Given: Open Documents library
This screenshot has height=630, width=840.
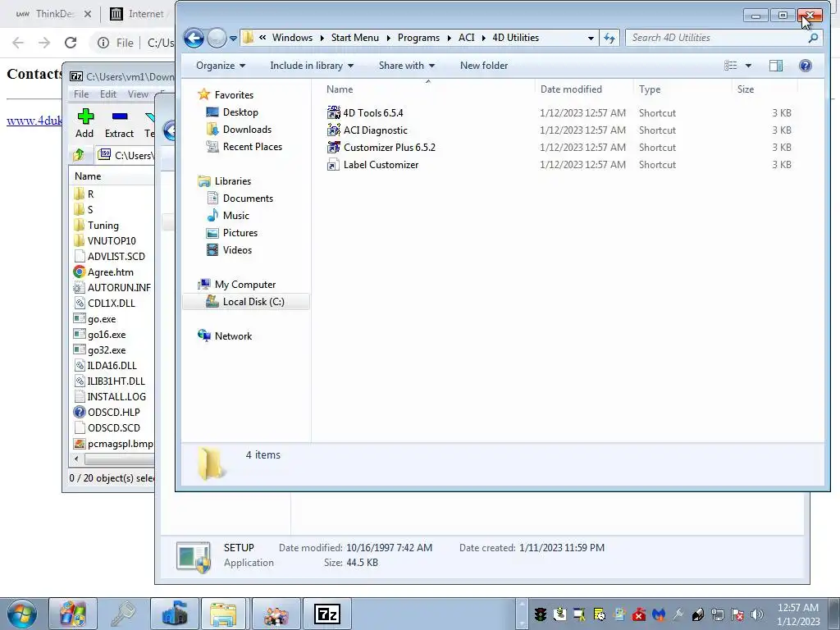Looking at the screenshot, I should 248,199.
